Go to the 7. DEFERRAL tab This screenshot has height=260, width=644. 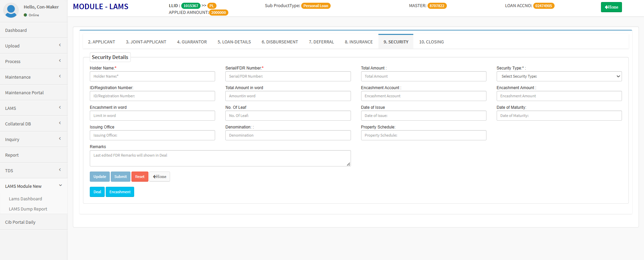pyautogui.click(x=321, y=42)
